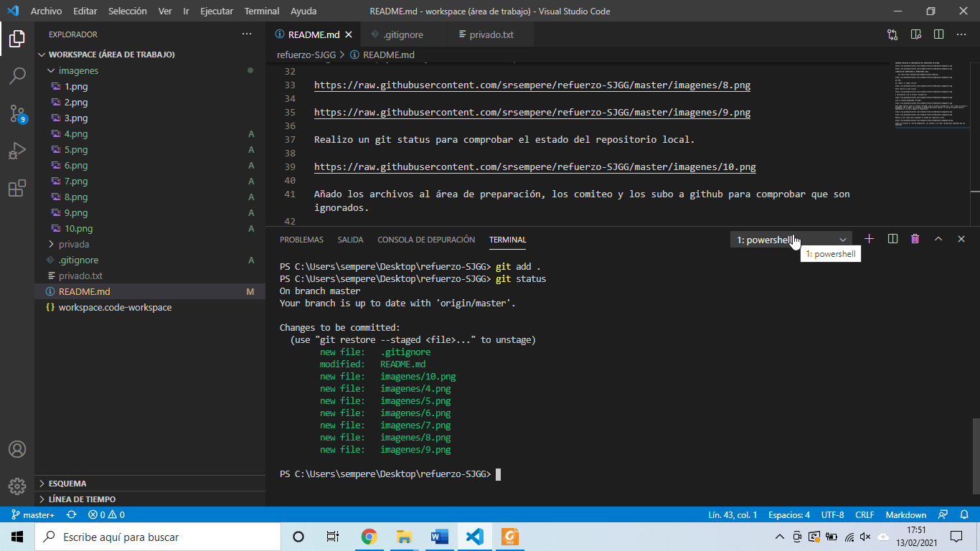Viewport: 980px width, 551px height.
Task: Open the Accounts menu icon
Action: point(17,449)
